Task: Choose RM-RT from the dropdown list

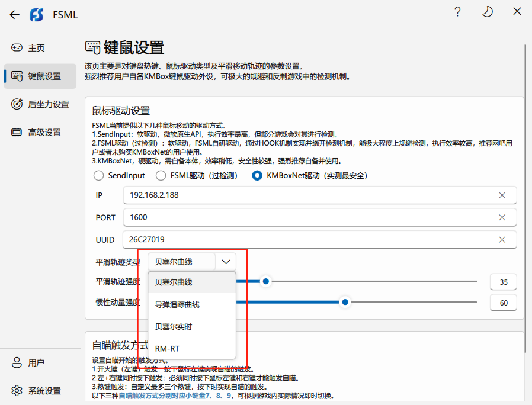Action: click(167, 348)
